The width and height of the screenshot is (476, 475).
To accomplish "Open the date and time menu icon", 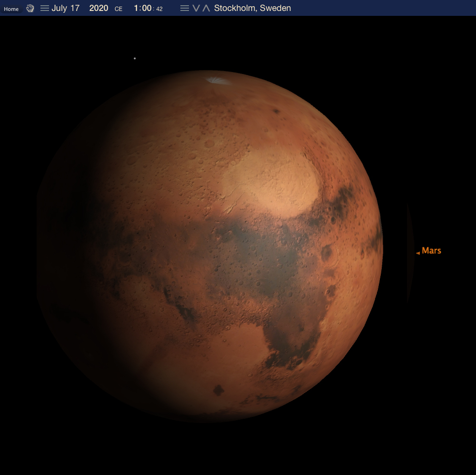I will click(x=45, y=8).
